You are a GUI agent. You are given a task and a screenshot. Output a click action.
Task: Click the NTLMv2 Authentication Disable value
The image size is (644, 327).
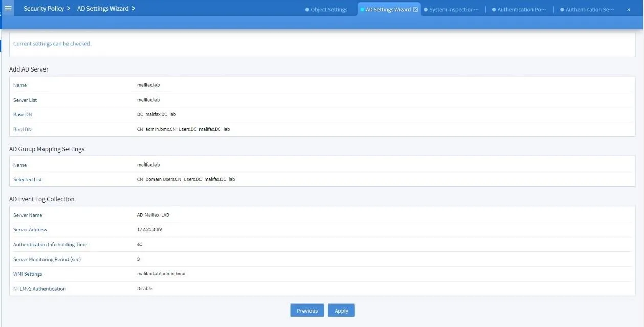point(144,288)
